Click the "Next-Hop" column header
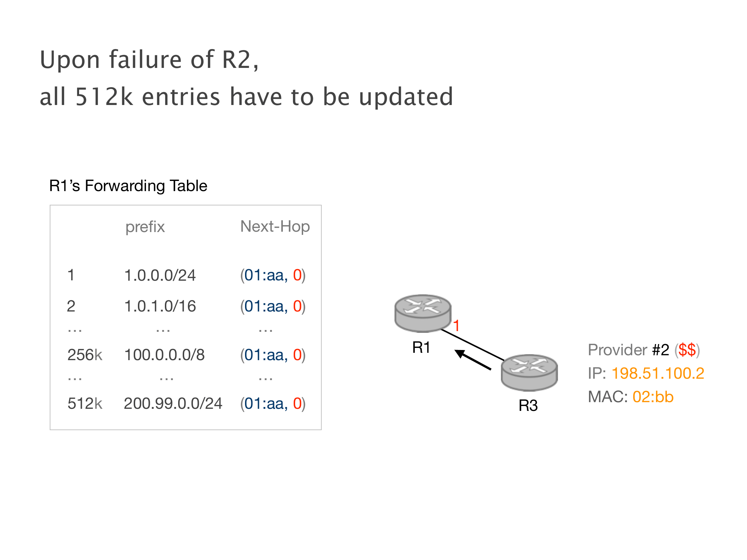Screen dimensions: 747x560 coord(275,226)
